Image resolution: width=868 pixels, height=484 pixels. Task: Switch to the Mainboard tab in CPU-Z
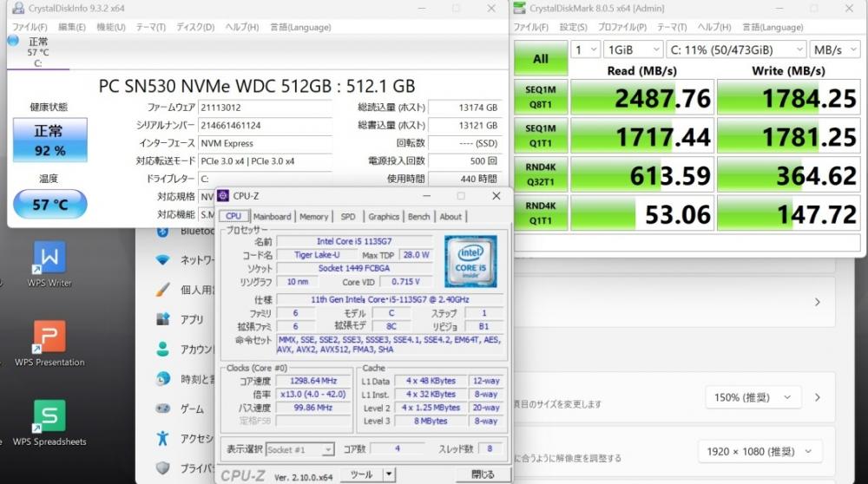coord(272,216)
